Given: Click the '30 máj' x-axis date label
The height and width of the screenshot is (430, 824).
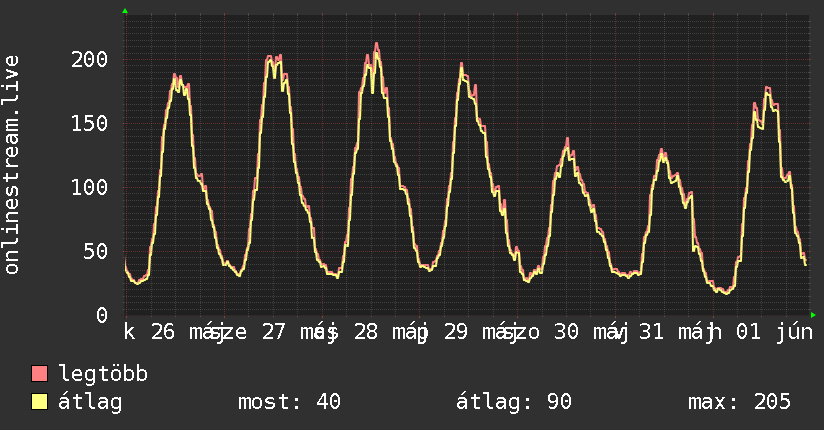Looking at the screenshot, I should point(591,332).
